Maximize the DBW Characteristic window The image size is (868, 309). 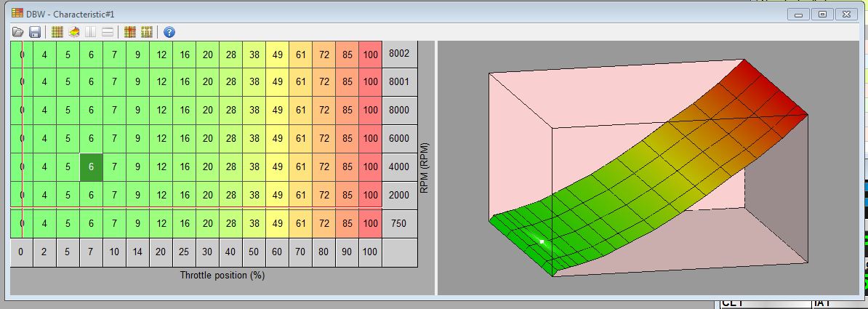pyautogui.click(x=822, y=14)
